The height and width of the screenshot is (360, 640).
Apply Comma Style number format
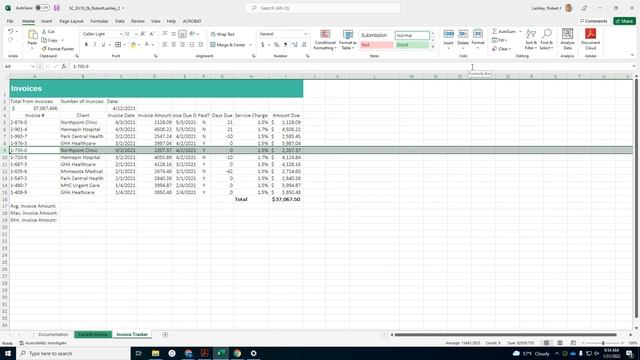pos(285,44)
